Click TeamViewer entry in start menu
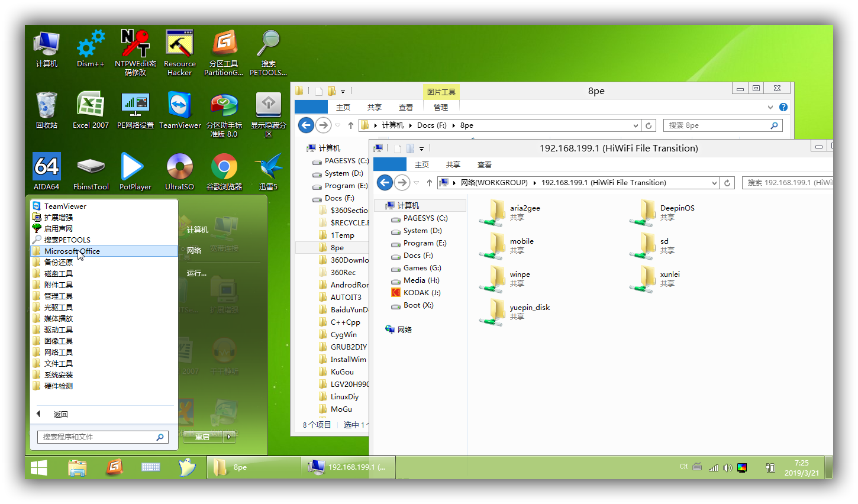 pyautogui.click(x=105, y=206)
